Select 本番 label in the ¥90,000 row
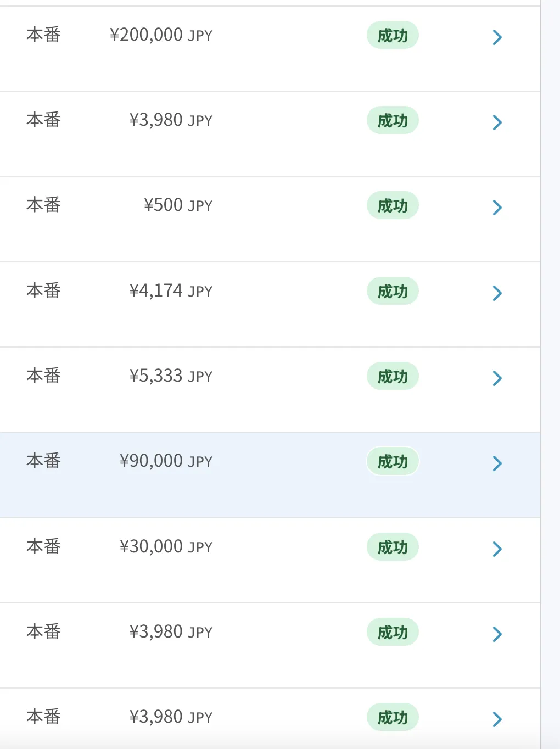The width and height of the screenshot is (560, 749). coord(43,461)
